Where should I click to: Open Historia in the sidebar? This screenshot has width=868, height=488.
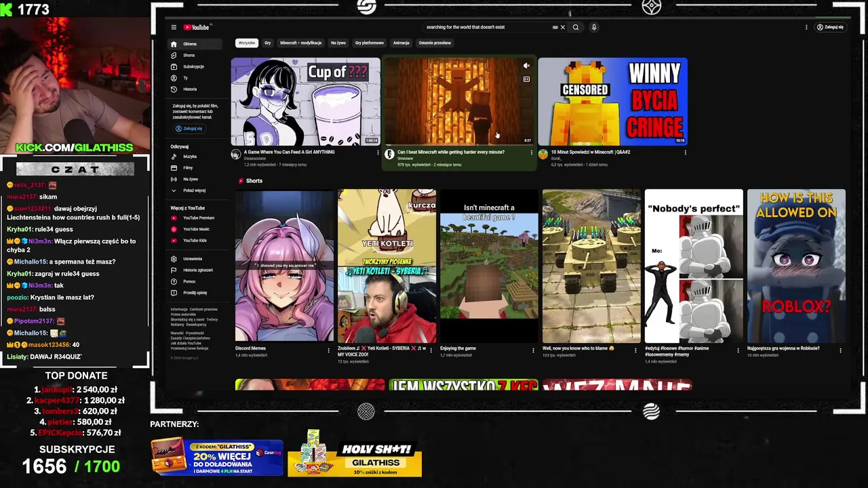pyautogui.click(x=195, y=89)
